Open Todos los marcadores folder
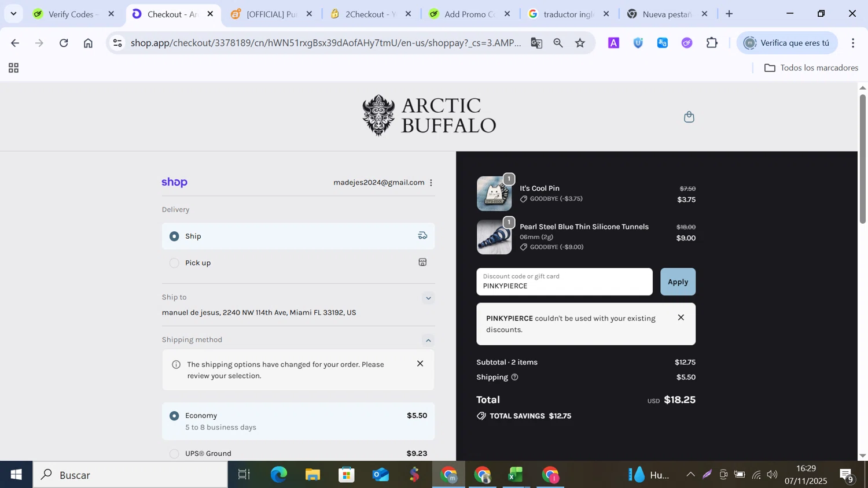 pyautogui.click(x=811, y=68)
